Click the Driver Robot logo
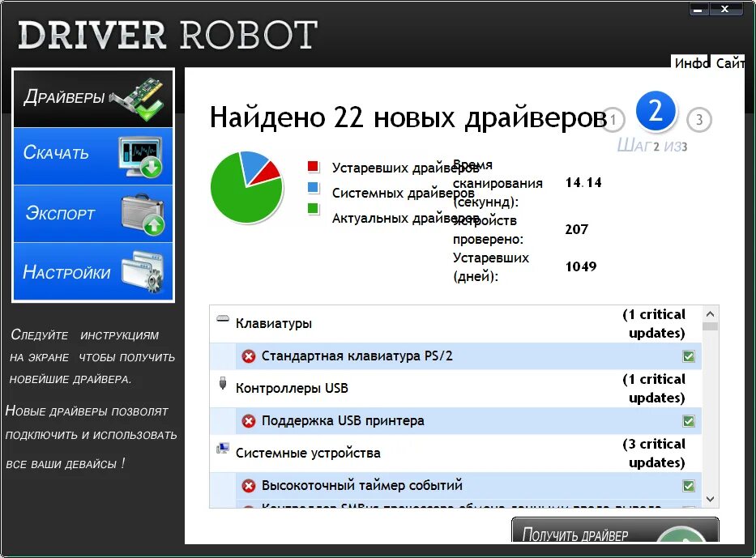The image size is (756, 558). (167, 35)
